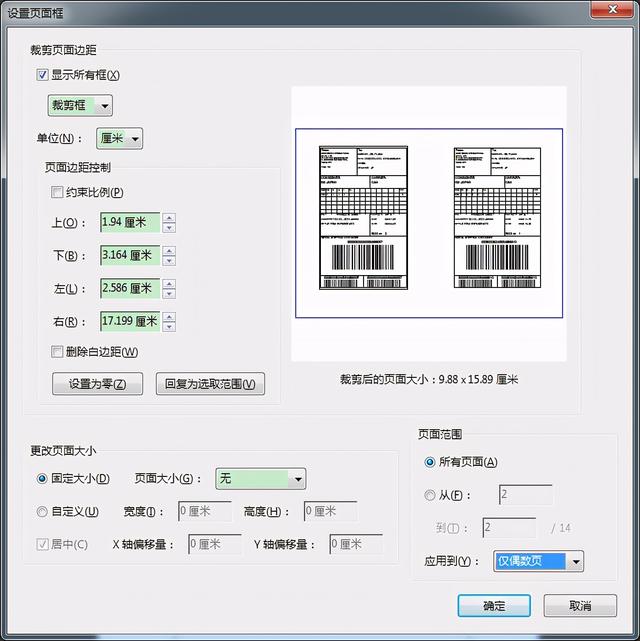Decrease the 右 margin with down arrow
Image resolution: width=640 pixels, height=641 pixels.
coord(169,327)
